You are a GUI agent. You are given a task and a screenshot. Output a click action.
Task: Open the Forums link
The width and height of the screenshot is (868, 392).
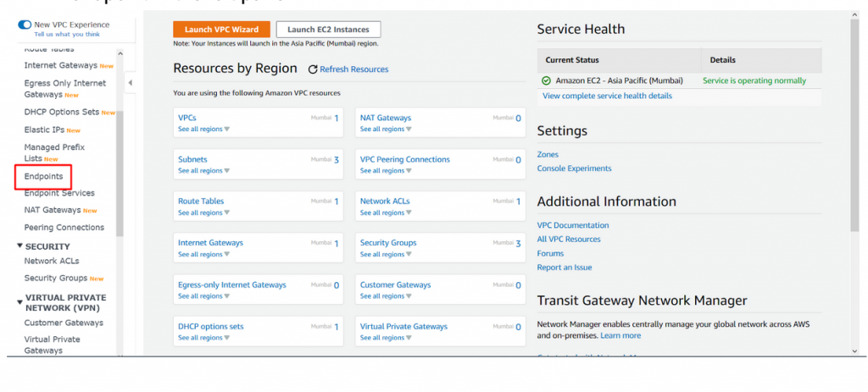pos(550,253)
